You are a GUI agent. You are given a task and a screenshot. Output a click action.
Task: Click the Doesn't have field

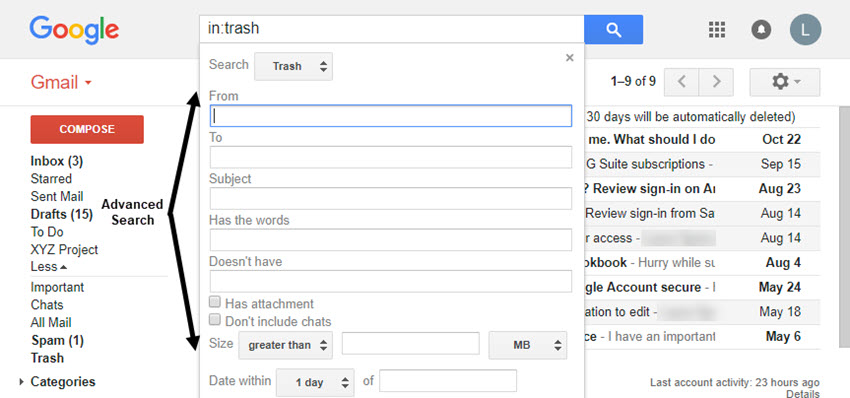391,281
